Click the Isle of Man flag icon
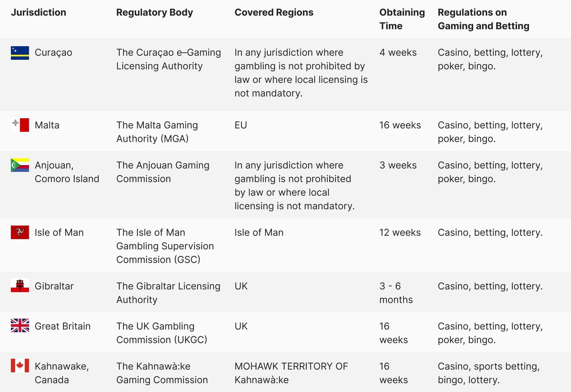 20,232
